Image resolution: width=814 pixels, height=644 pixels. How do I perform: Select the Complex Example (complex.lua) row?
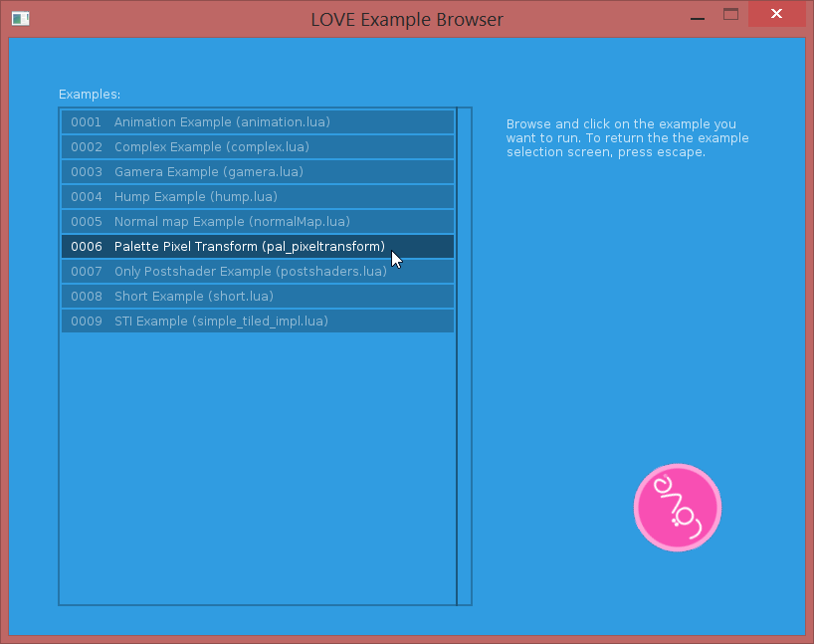coord(258,147)
